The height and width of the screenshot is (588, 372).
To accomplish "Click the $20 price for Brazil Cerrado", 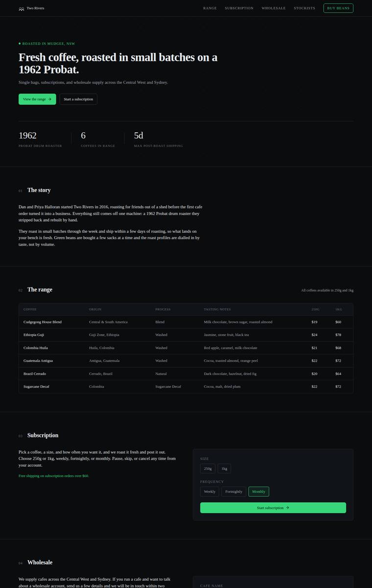I will point(314,373).
